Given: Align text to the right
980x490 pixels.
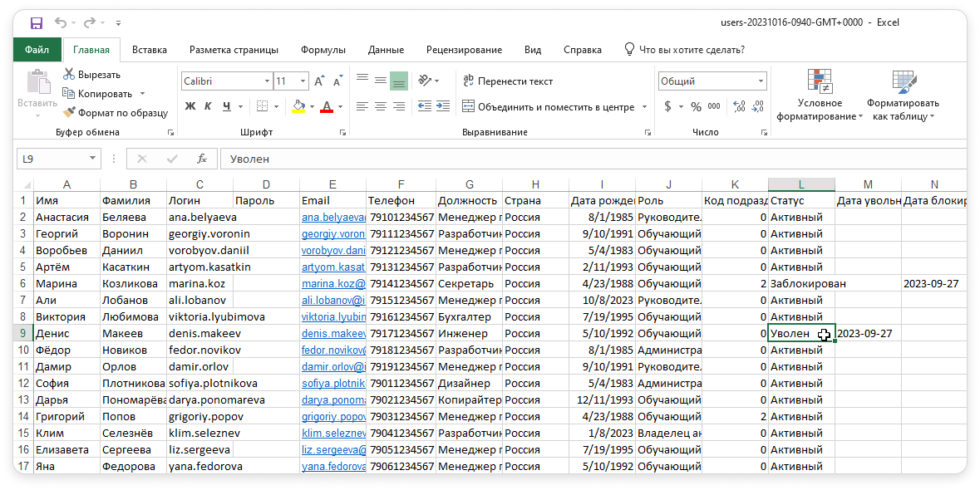Looking at the screenshot, I should [x=399, y=107].
